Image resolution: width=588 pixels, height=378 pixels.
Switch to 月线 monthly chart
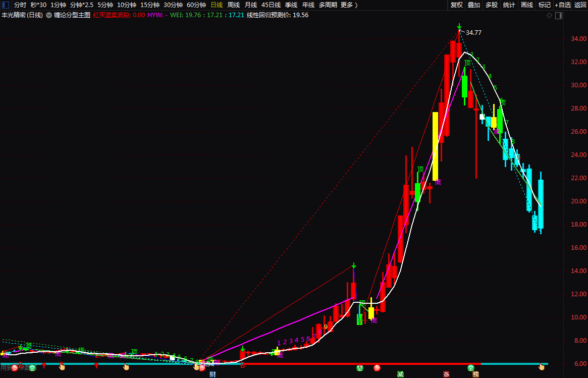[x=251, y=5]
